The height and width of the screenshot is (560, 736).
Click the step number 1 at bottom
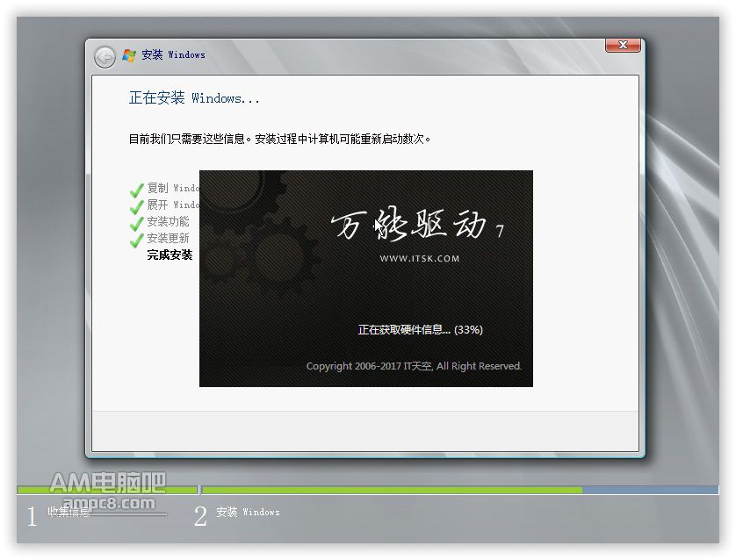coord(32,516)
